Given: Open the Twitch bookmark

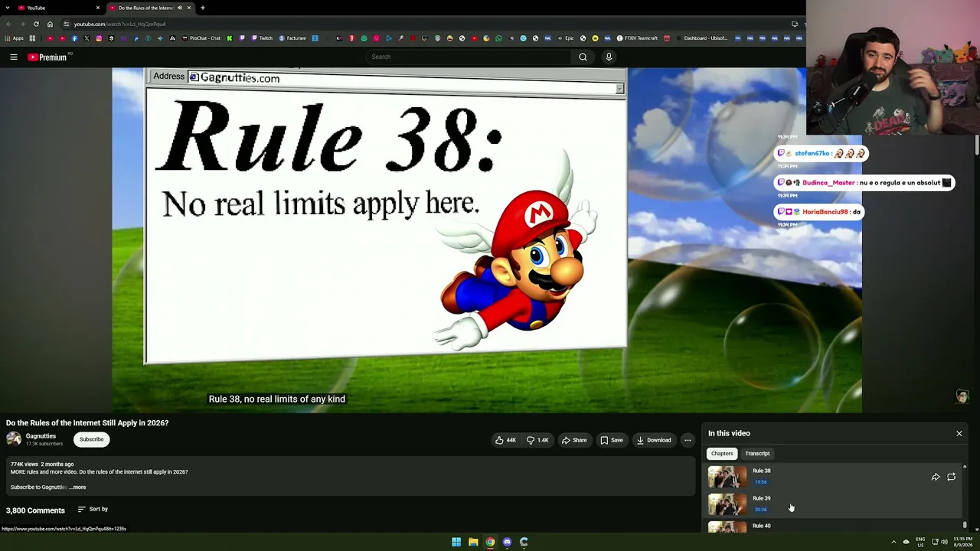Looking at the screenshot, I should [262, 38].
